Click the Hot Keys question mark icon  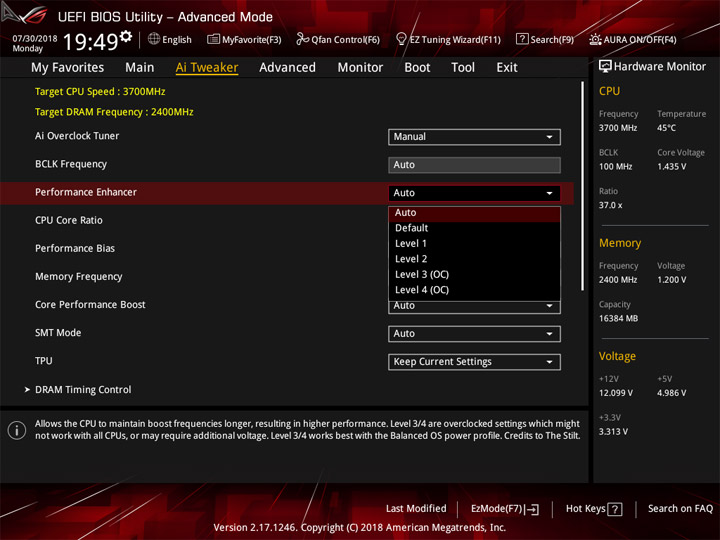(x=615, y=509)
